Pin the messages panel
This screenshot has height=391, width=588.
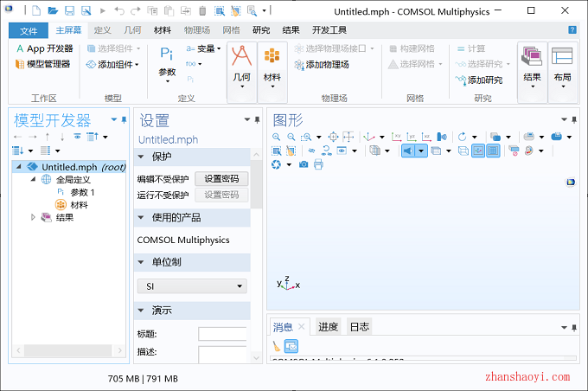tap(574, 328)
